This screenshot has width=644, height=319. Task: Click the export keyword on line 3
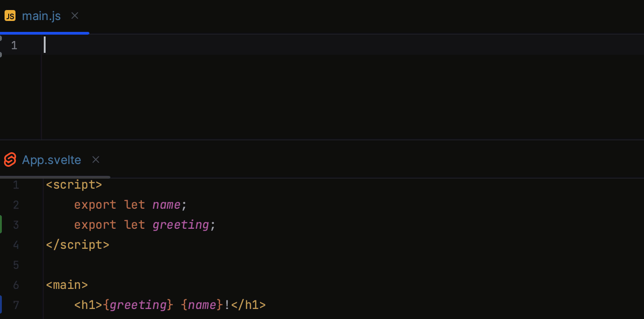[x=95, y=225]
